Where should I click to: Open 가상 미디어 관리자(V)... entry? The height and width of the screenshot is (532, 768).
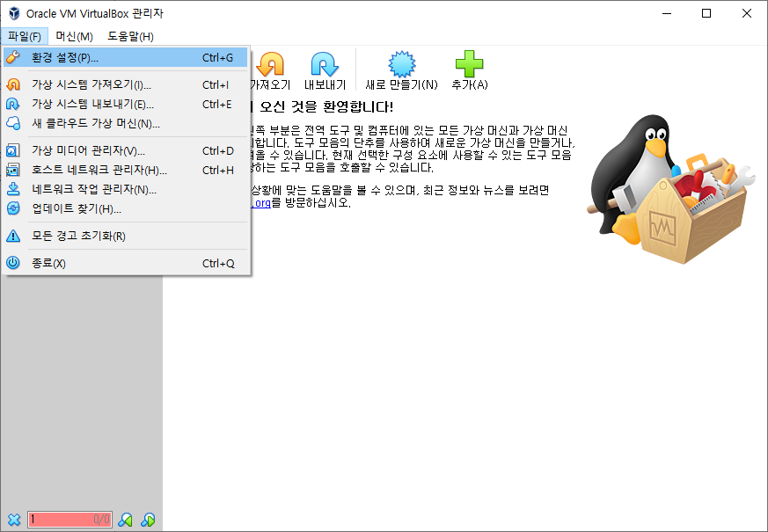click(x=126, y=150)
